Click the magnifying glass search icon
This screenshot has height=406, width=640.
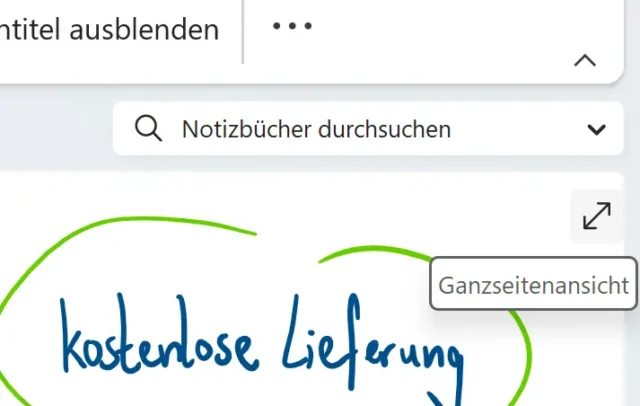(x=148, y=129)
